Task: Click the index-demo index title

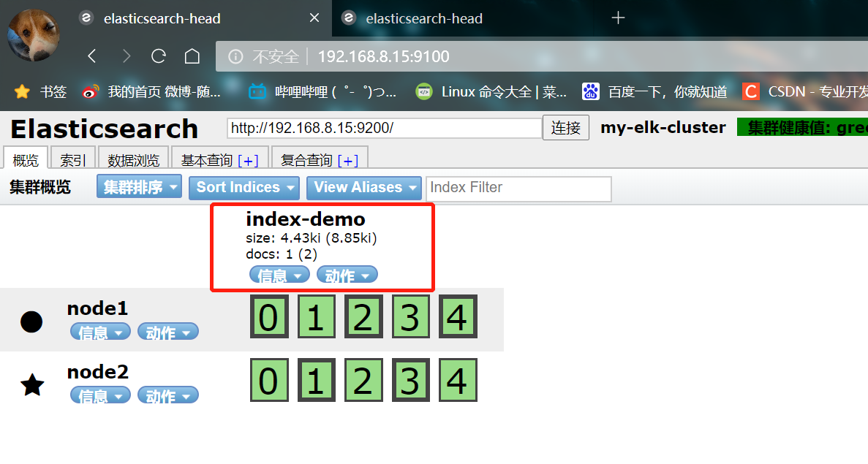Action: pyautogui.click(x=306, y=219)
